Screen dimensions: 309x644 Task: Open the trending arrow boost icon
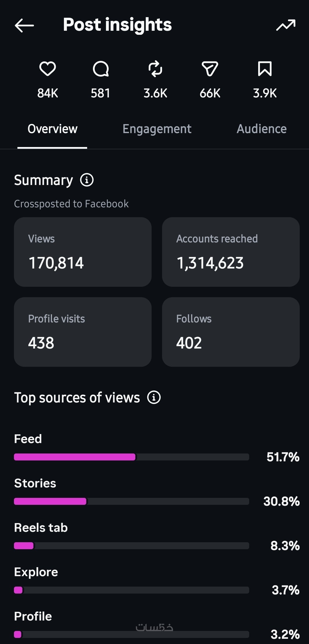pyautogui.click(x=286, y=25)
